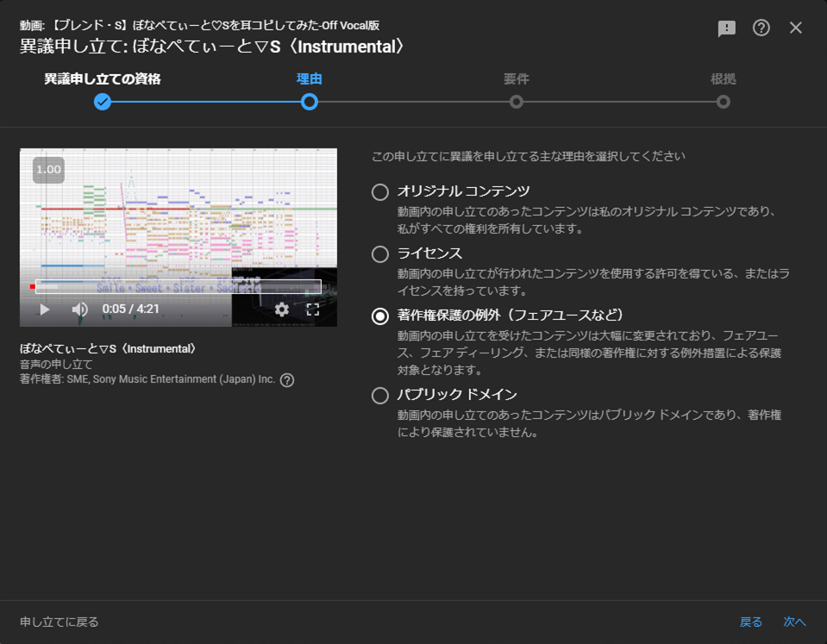Click 音声の申し立て text

pyautogui.click(x=56, y=364)
